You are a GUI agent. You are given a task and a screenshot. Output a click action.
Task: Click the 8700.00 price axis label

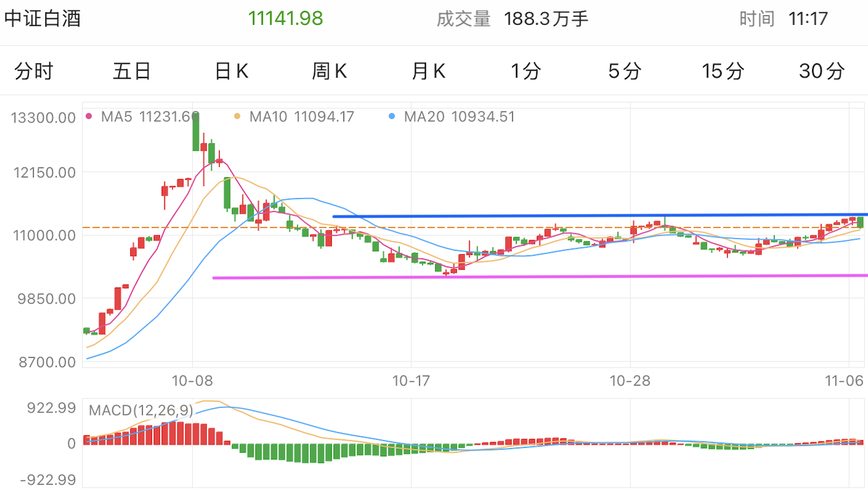click(47, 361)
